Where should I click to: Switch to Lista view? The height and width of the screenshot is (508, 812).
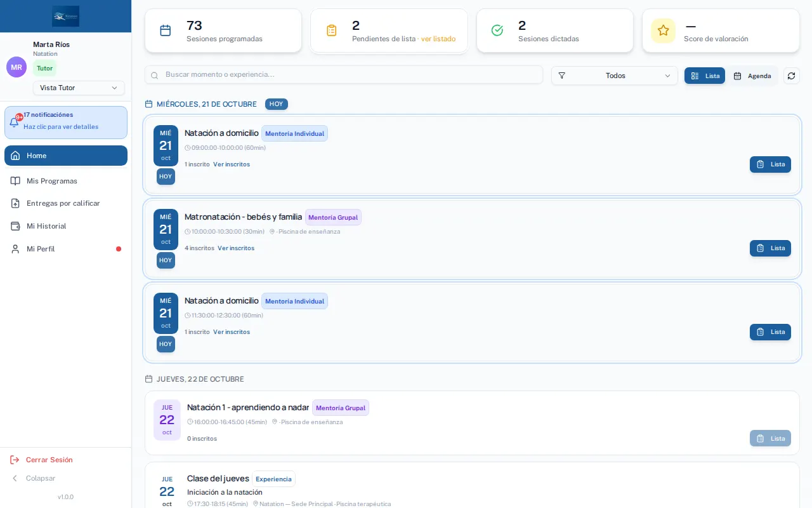[x=705, y=76]
